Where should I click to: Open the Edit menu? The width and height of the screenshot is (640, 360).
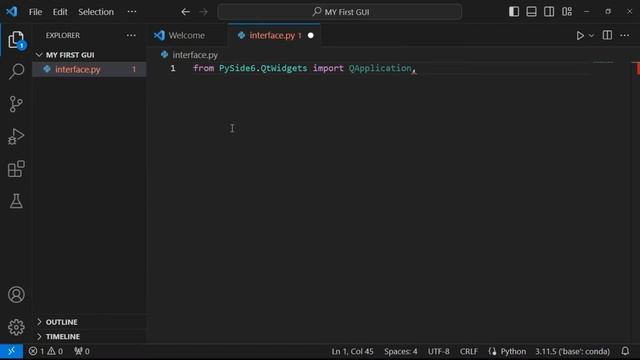click(x=60, y=12)
